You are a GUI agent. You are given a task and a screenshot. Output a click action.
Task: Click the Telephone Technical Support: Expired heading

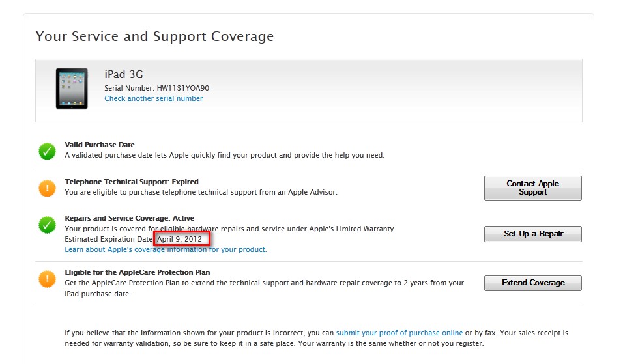(132, 182)
